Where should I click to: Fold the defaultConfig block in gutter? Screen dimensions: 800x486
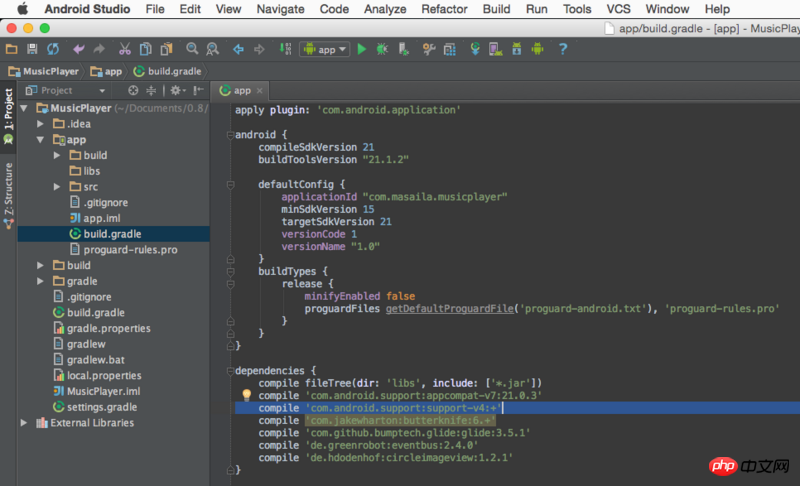coord(230,185)
